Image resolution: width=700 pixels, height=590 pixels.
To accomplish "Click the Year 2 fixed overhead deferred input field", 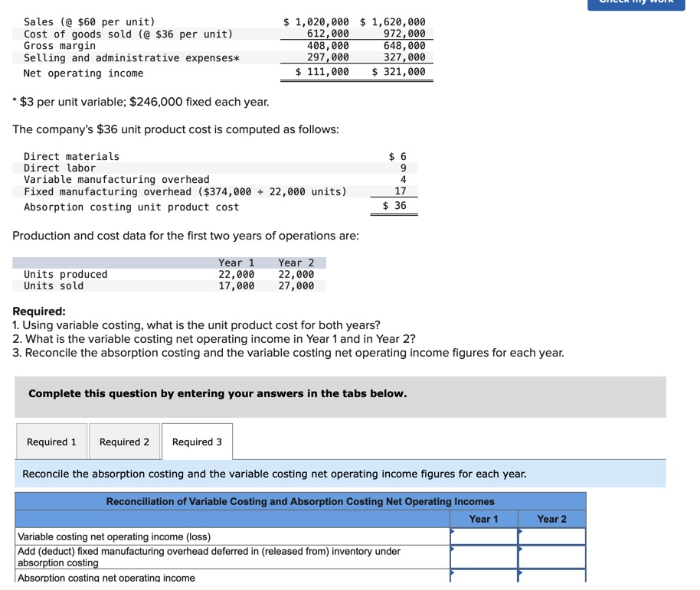I will pyautogui.click(x=553, y=555).
